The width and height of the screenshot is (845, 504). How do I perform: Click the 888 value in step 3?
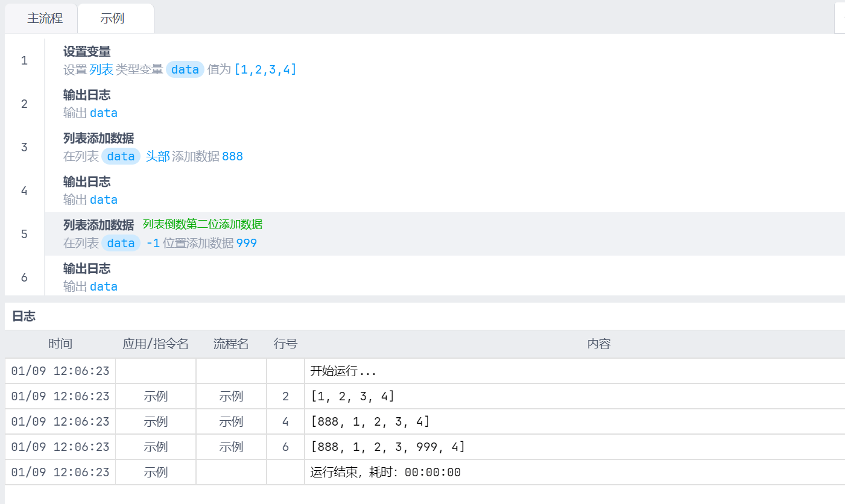coord(232,156)
